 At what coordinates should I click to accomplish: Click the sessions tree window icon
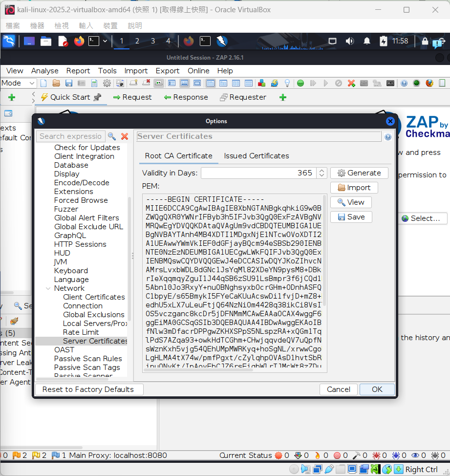pos(8,113)
